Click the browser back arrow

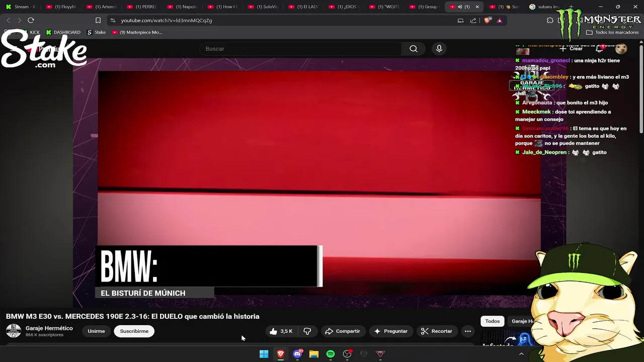tap(9, 21)
